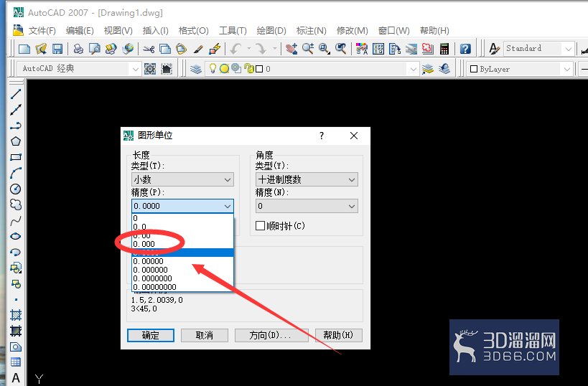Click the Zoom Previous icon

(x=340, y=49)
